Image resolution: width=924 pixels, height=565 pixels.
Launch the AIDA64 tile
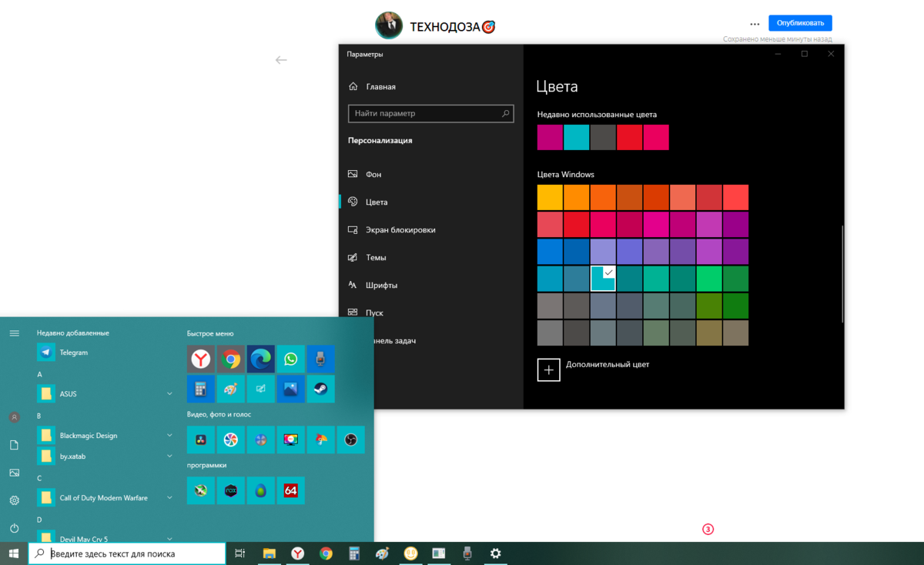[x=290, y=490]
